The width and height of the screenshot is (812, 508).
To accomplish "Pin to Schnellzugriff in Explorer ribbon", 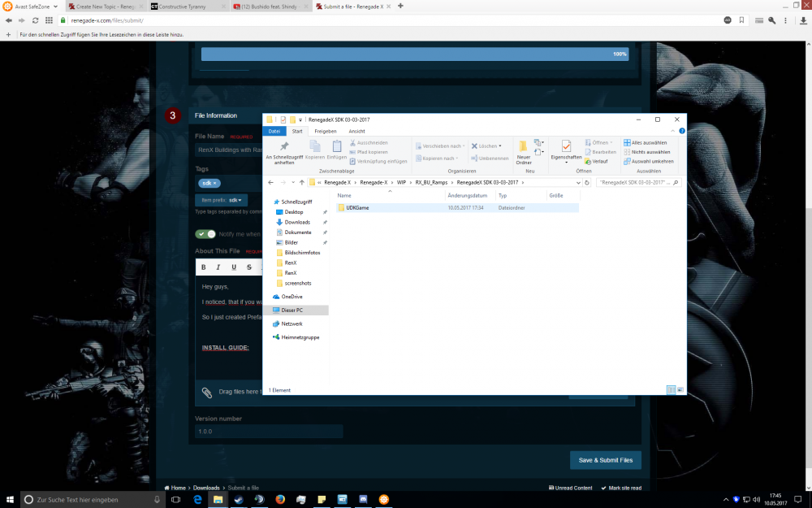I will pos(283,153).
